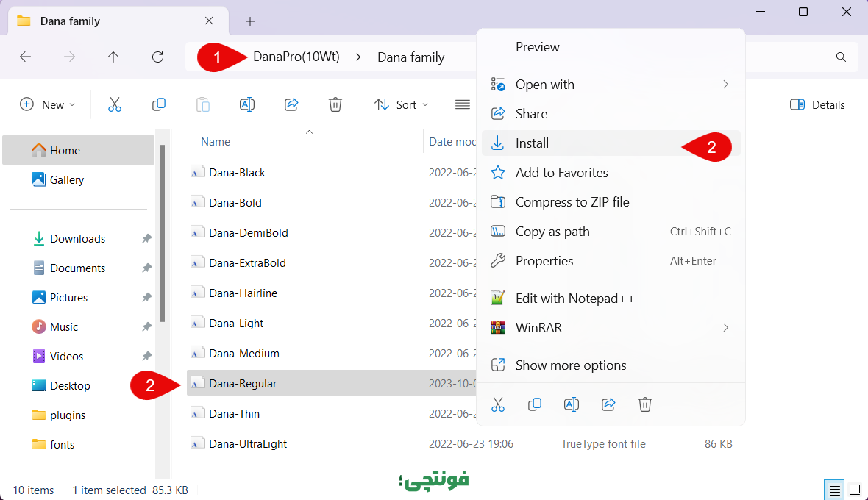
Task: Select the Dana-ExtraBold file
Action: tap(247, 262)
